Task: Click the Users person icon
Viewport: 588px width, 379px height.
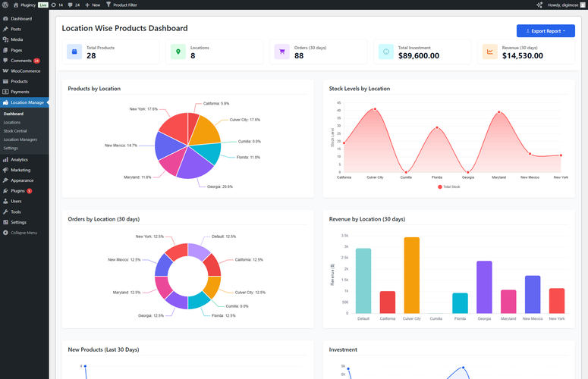Action: 5,201
